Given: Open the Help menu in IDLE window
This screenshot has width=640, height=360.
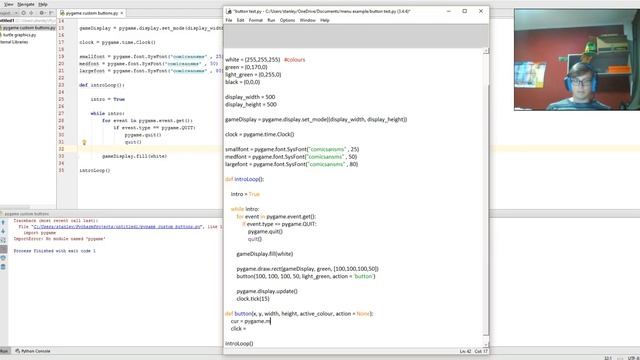Looking at the screenshot, I should point(324,20).
